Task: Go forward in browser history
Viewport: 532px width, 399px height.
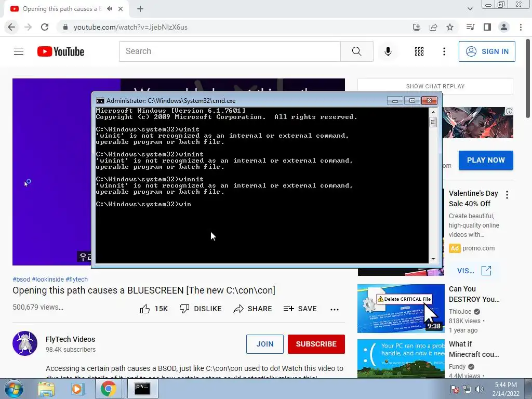Action: pos(28,27)
